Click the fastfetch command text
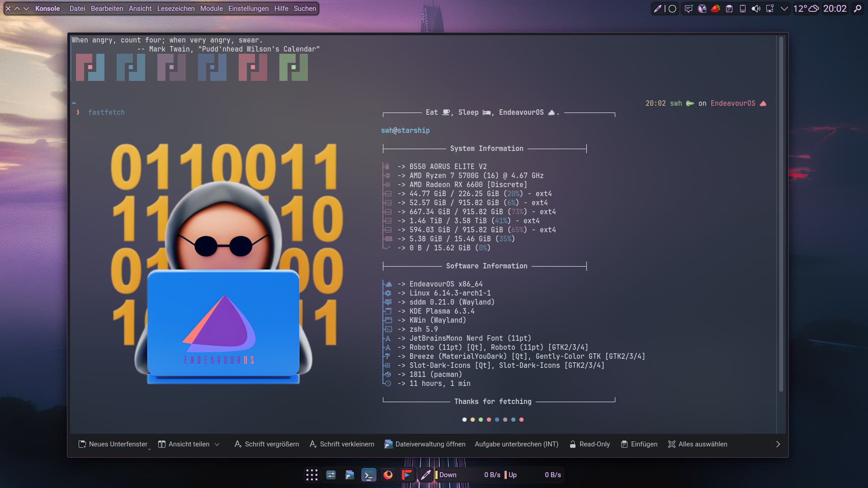 106,113
